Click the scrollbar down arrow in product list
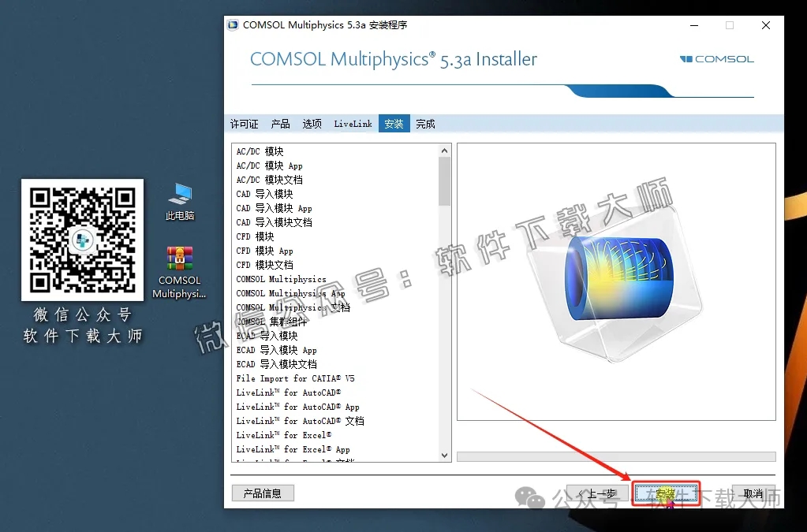The image size is (807, 532). click(444, 455)
